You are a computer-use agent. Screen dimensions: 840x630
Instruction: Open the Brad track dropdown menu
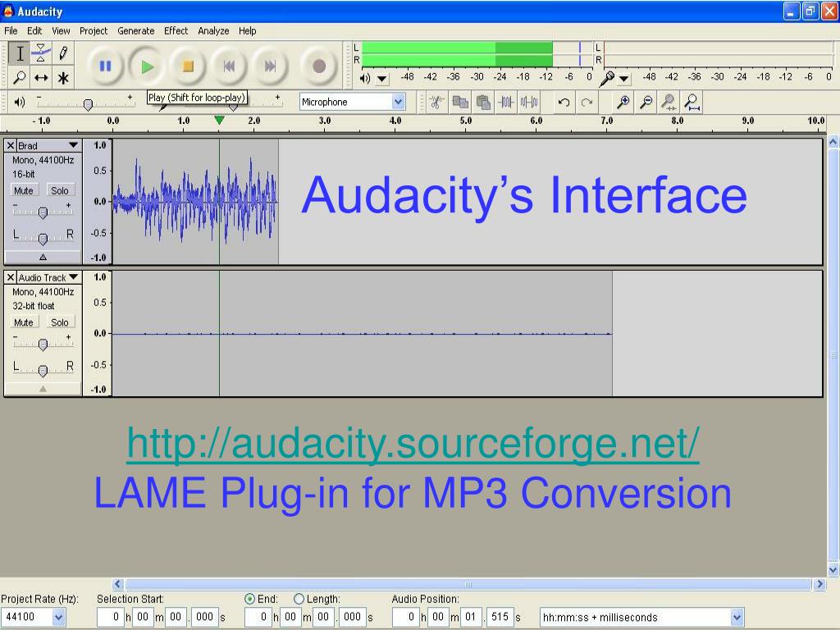(x=73, y=145)
